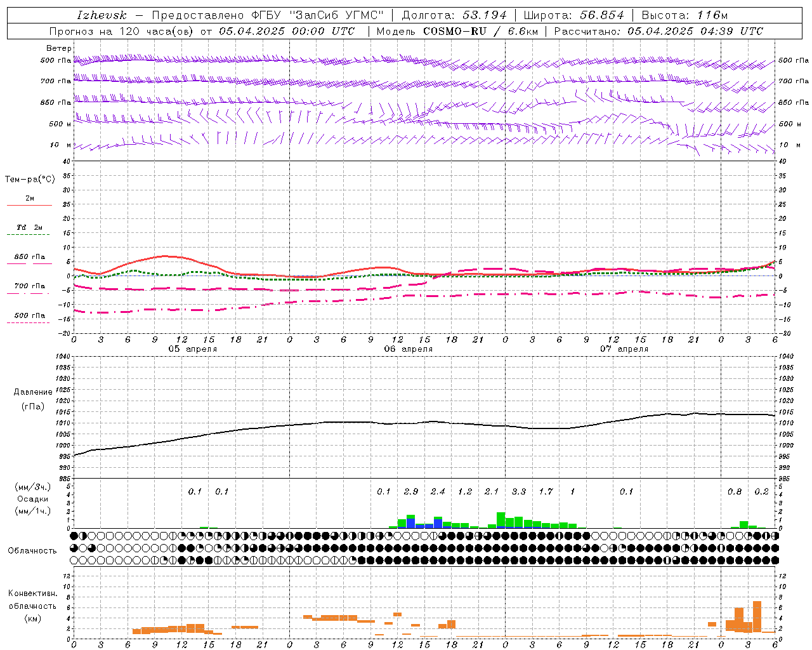Click the 'Давление' pressure panel label
The height and width of the screenshot is (650, 812).
[x=33, y=392]
